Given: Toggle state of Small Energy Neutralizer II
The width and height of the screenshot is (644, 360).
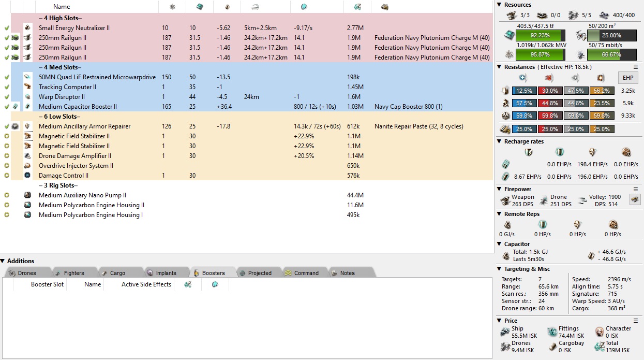Looking at the screenshot, I should [6, 28].
